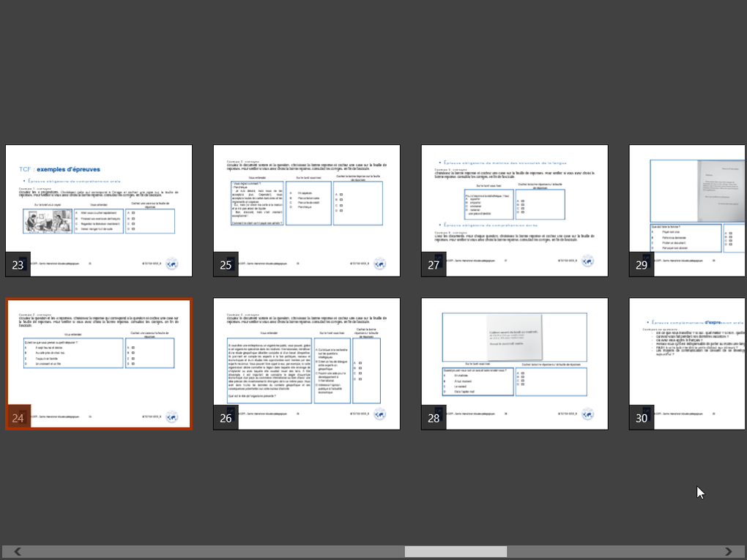747x560 pixels.
Task: Click the horizontal scrollbar thumb
Action: (456, 551)
